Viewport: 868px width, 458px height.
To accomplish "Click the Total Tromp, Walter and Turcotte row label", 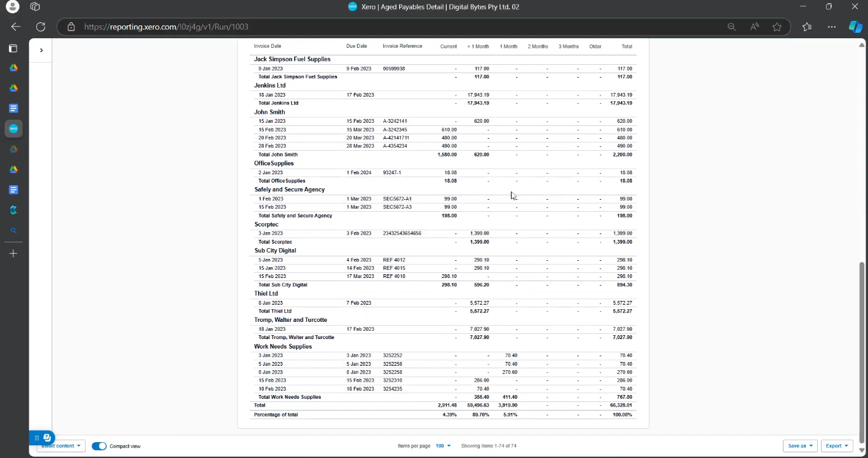I will tap(296, 337).
